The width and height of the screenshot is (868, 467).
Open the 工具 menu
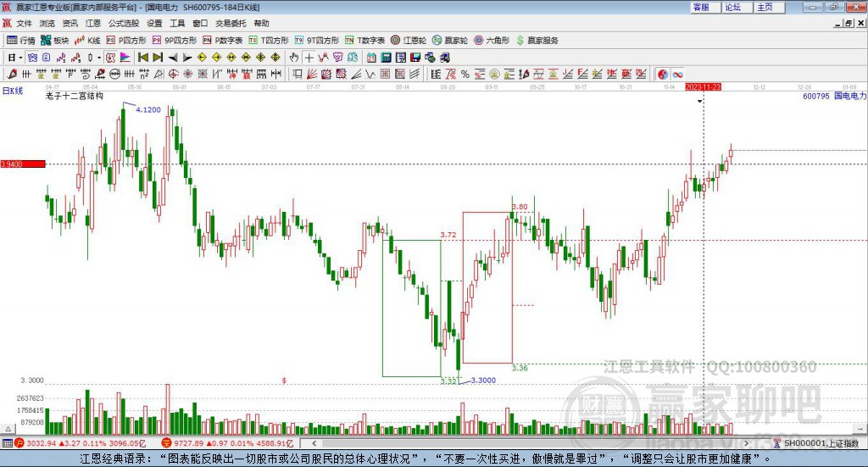tap(177, 23)
